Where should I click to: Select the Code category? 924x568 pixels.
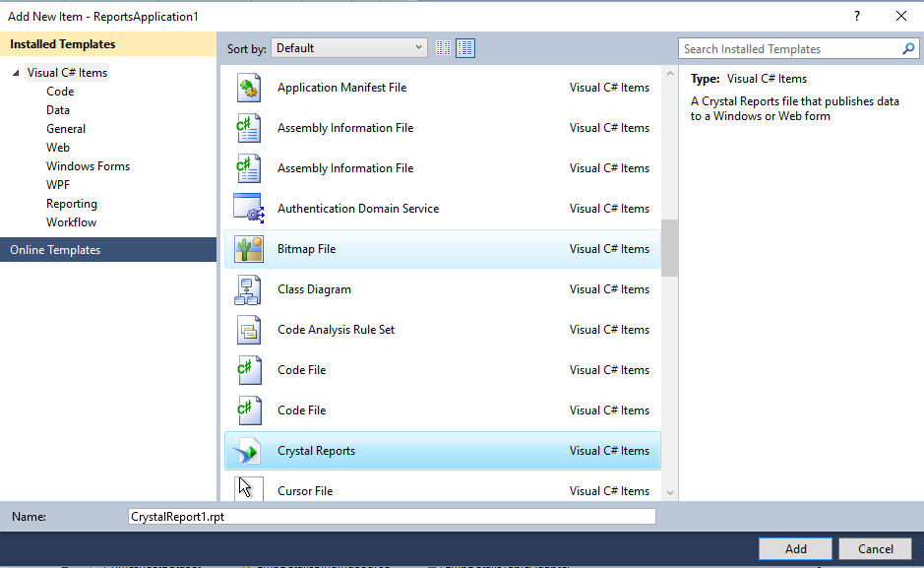(60, 92)
